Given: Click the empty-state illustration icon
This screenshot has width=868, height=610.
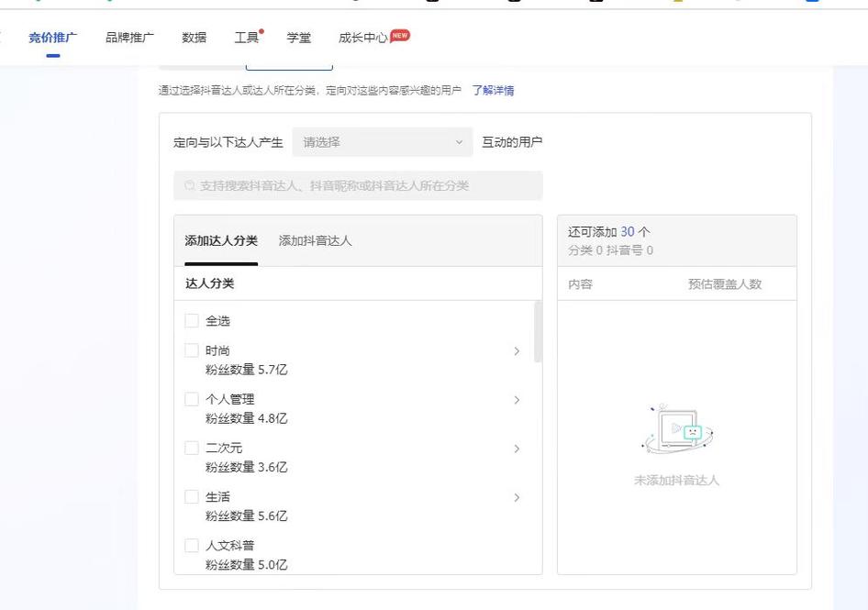Looking at the screenshot, I should [x=677, y=429].
